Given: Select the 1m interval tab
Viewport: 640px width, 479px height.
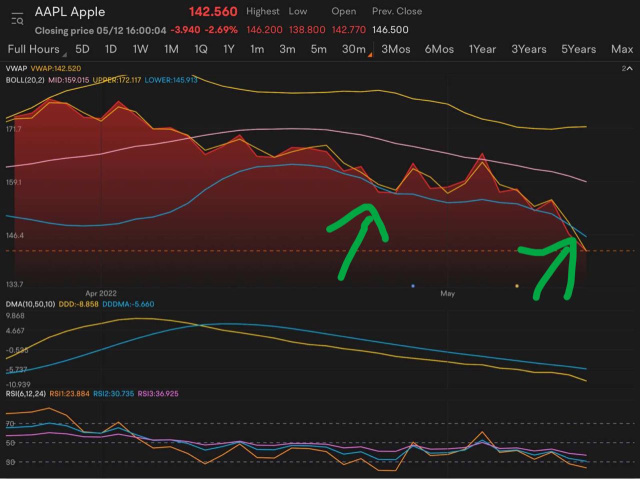Looking at the screenshot, I should coord(257,49).
